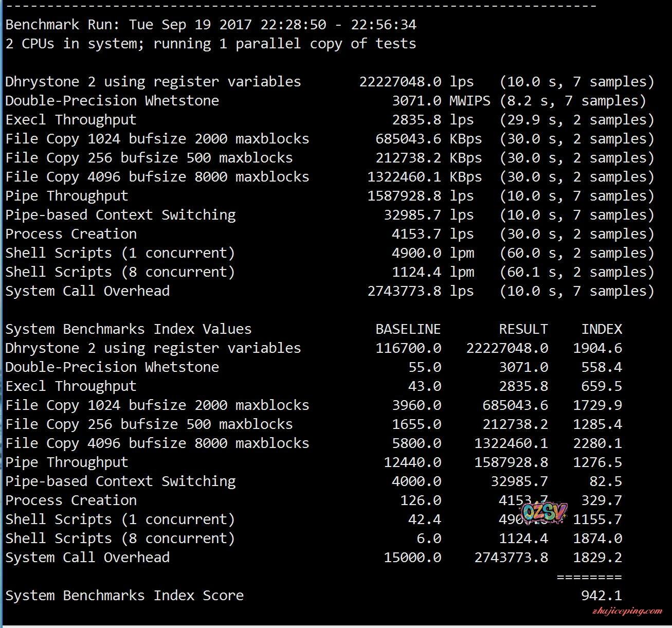Open the zhujiceping.com watermark link
672x628 pixels.
[627, 611]
